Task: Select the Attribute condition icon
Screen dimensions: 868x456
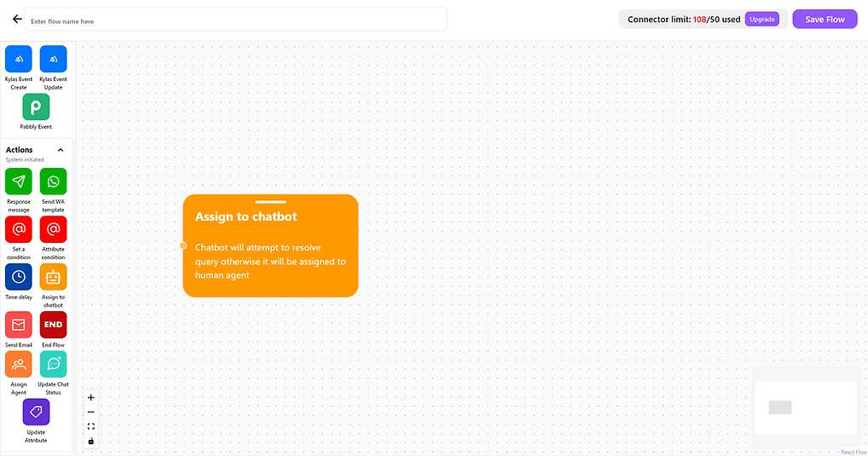Action: (53, 229)
